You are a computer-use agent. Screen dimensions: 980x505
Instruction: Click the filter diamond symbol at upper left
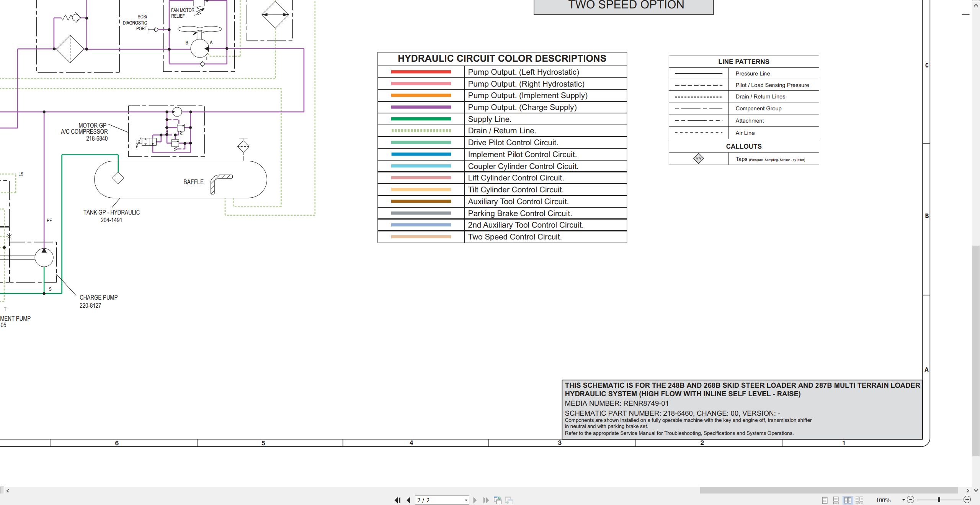coord(70,49)
